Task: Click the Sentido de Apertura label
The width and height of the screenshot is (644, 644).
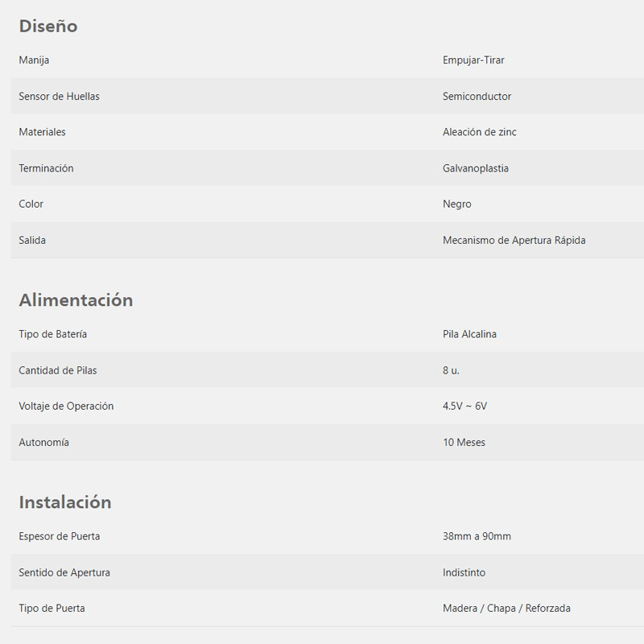Action: tap(64, 572)
